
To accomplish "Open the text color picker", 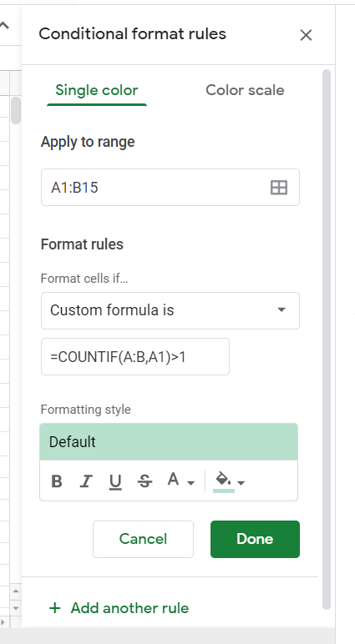I will click(x=173, y=480).
